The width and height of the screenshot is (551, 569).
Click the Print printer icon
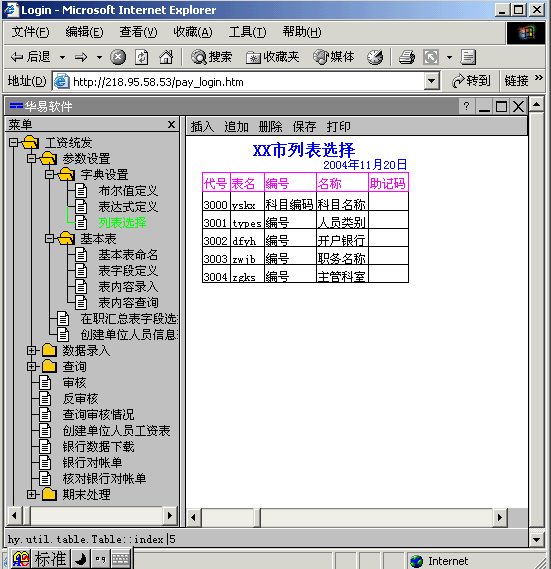click(x=407, y=57)
